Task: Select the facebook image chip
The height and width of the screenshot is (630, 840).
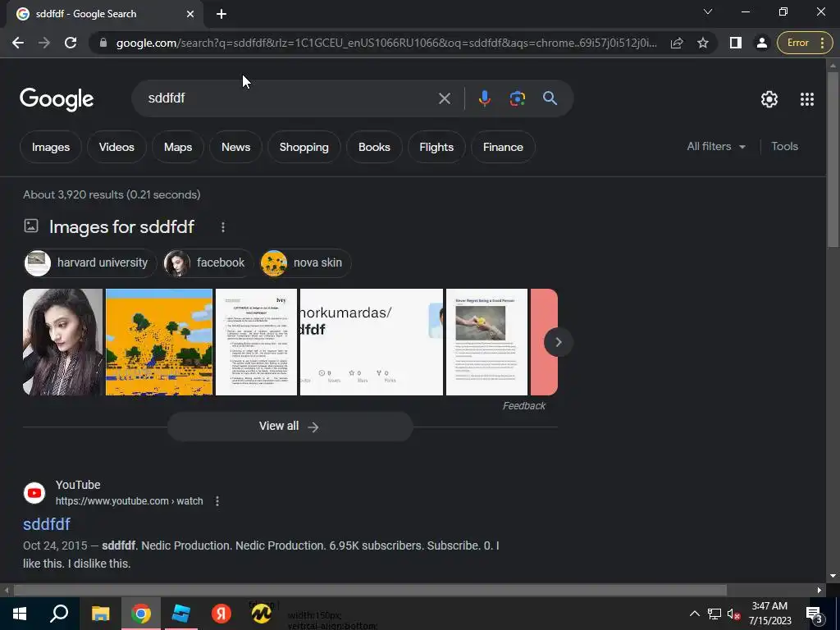Action: [208, 262]
